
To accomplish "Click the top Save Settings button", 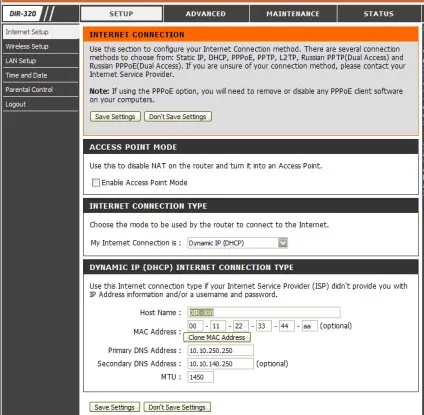I will [115, 117].
